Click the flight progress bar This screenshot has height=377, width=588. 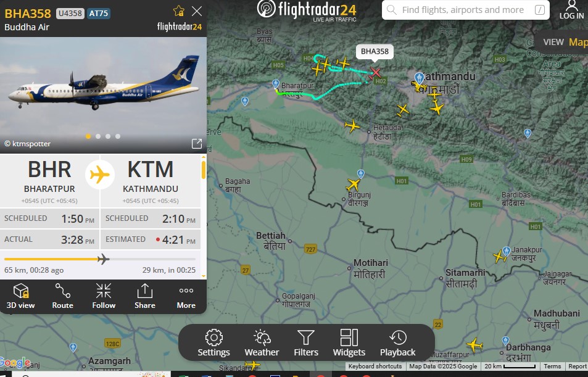[x=100, y=259]
